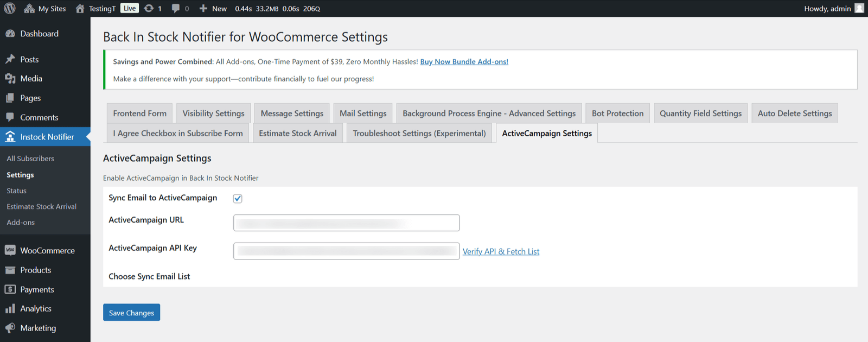Open My Sites multisite icon
The width and height of the screenshot is (868, 342).
tap(29, 9)
